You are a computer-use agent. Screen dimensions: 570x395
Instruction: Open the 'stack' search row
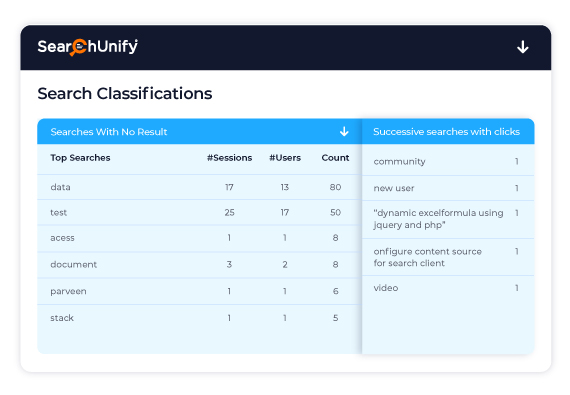coord(199,318)
